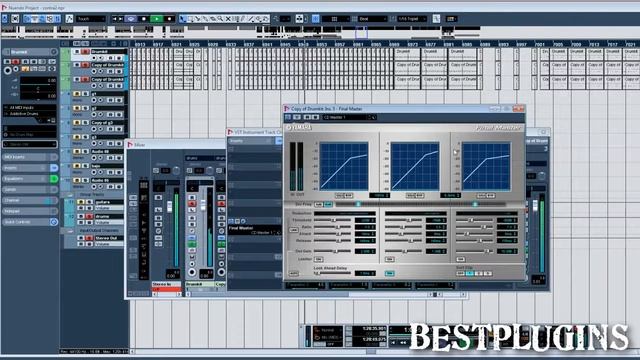Select the Mute X tool
640x360 pixels.
point(228,19)
